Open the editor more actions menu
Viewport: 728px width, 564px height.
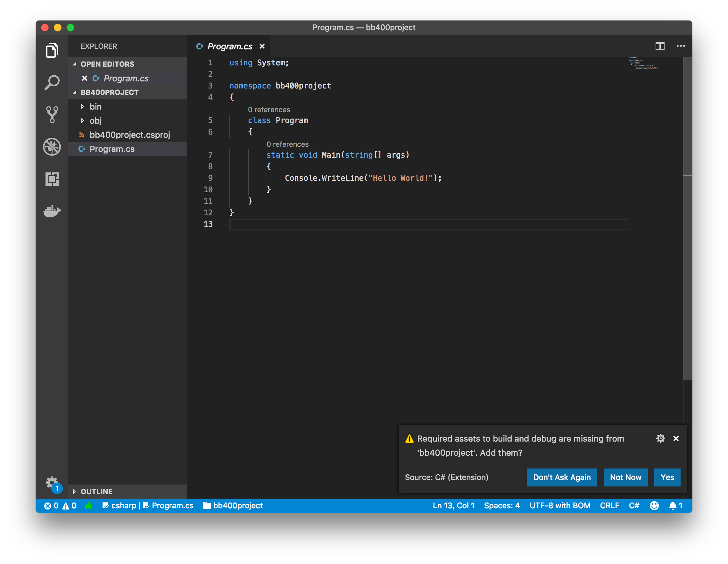[681, 46]
